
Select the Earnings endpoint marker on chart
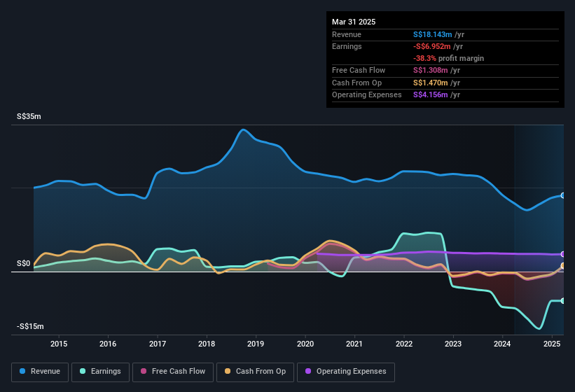coord(563,301)
